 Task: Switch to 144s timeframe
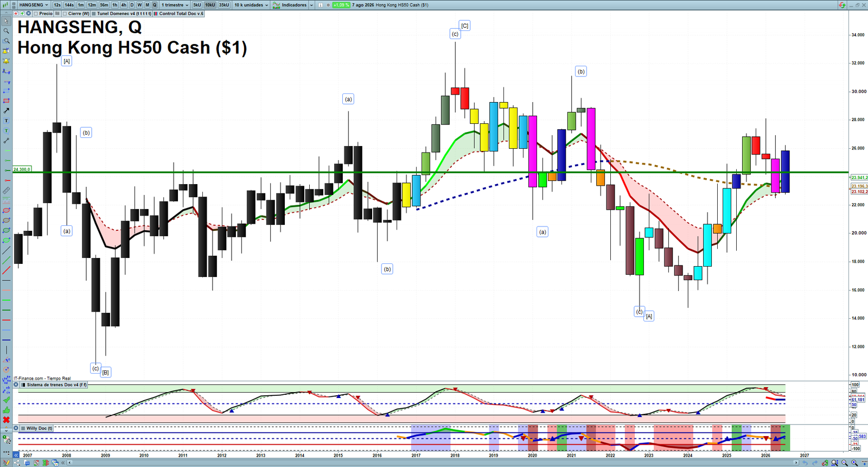[x=69, y=5]
